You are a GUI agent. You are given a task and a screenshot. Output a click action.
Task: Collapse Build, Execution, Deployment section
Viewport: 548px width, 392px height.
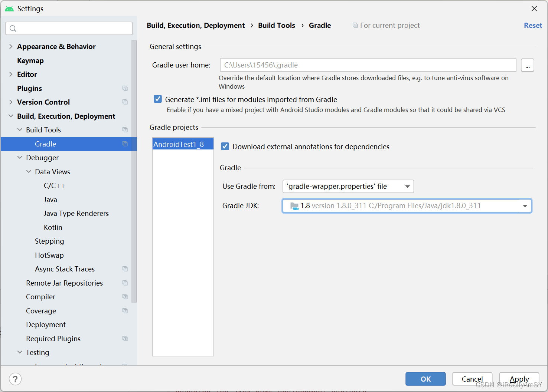11,116
